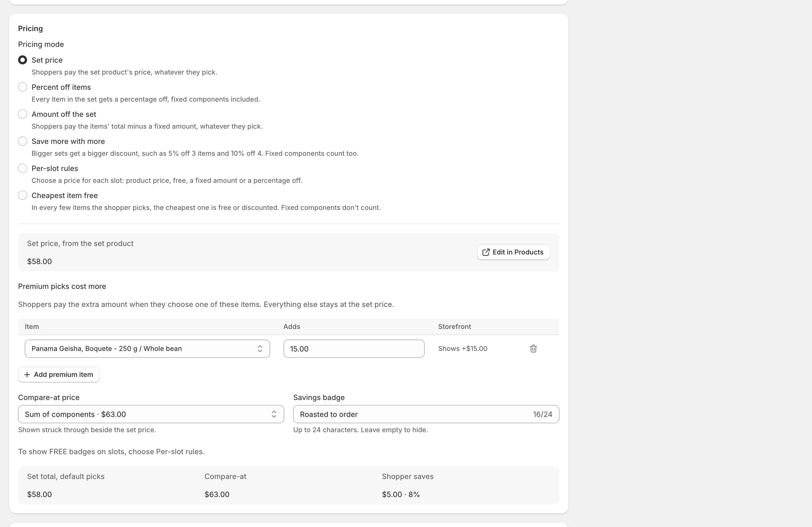The image size is (812, 527).
Task: Click the Savings badge text field
Action: click(x=426, y=414)
